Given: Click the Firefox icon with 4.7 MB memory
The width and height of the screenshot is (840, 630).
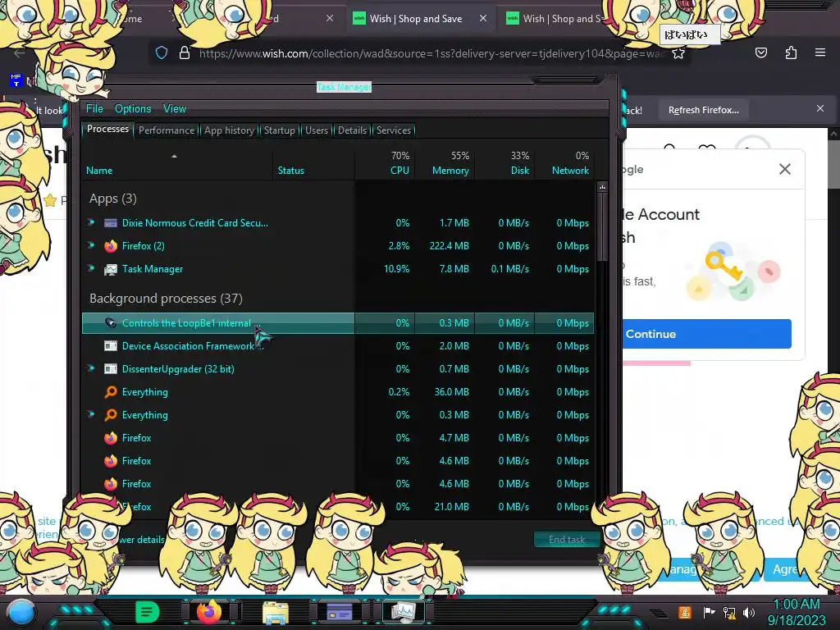Looking at the screenshot, I should (x=111, y=438).
